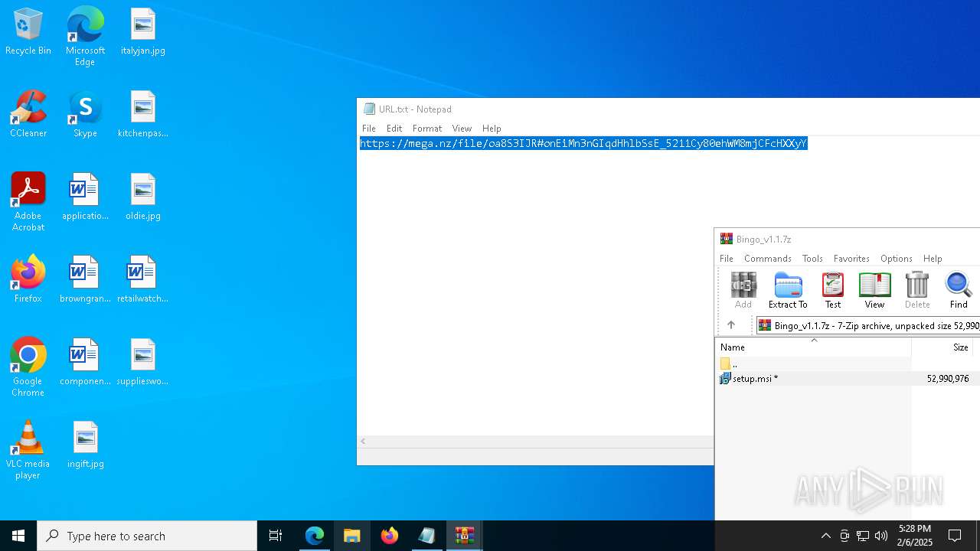Select retailwatch... Word document on desktop
Image resolution: width=980 pixels, height=551 pixels.
click(143, 280)
